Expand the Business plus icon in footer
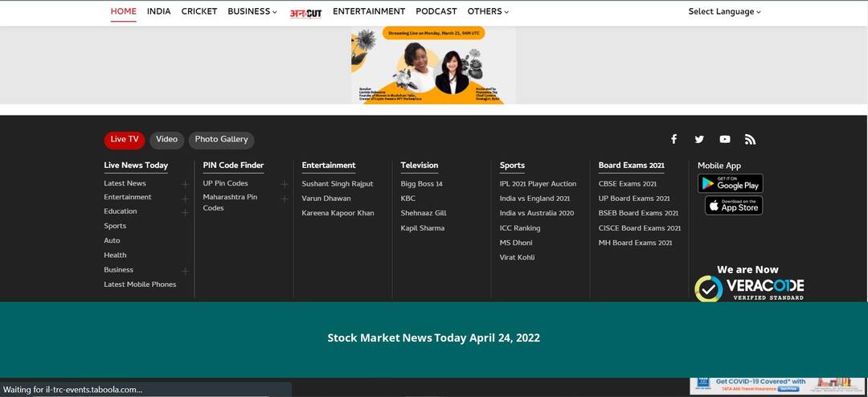The image size is (868, 397). (x=185, y=272)
